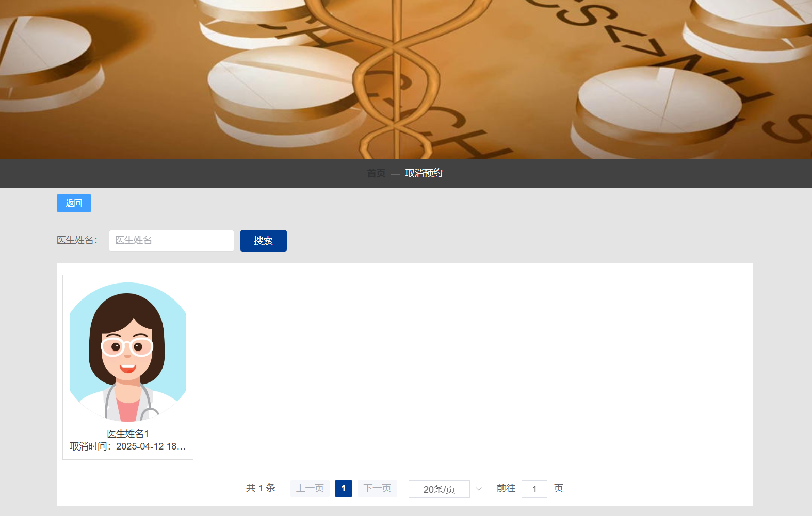Image resolution: width=812 pixels, height=516 pixels.
Task: Select page number 1 in pagination
Action: point(344,488)
